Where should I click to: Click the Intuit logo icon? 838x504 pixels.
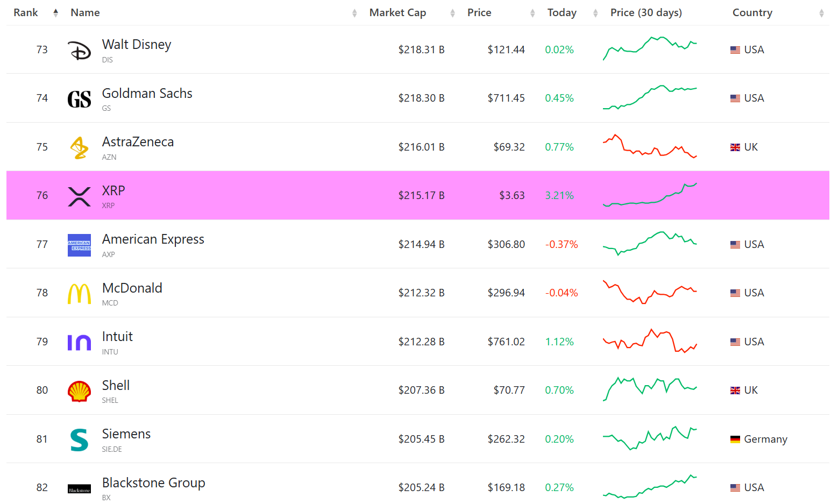click(x=80, y=343)
